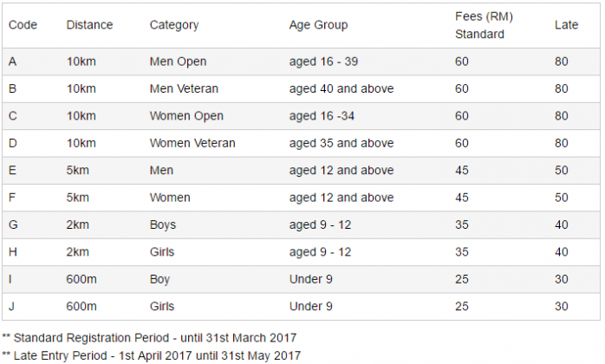This screenshot has height=364, width=605.
Task: Click the Age Group column header
Action: pyautogui.click(x=318, y=25)
